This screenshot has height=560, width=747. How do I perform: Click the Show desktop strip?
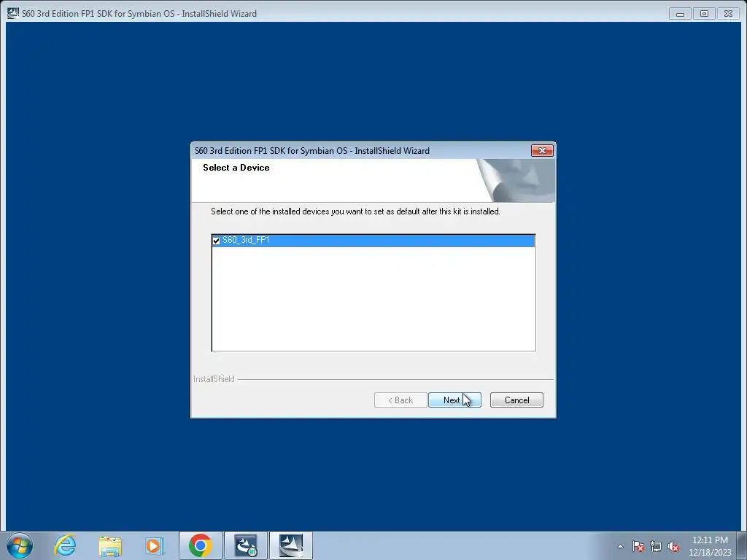742,545
